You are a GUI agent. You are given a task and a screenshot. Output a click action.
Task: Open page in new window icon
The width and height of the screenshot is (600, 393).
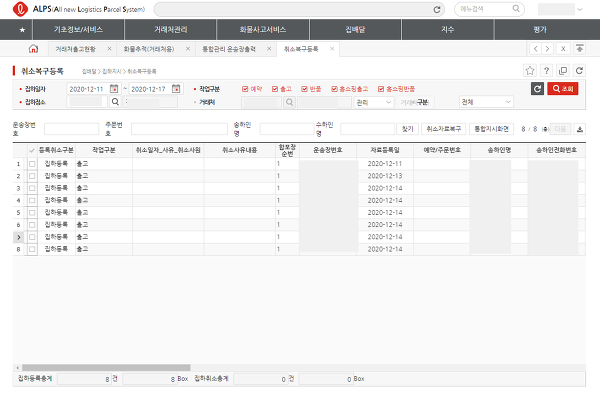563,70
